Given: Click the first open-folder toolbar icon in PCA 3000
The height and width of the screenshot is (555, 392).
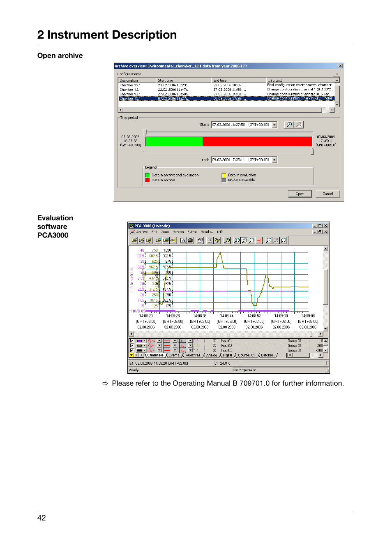Looking at the screenshot, I should click(134, 240).
